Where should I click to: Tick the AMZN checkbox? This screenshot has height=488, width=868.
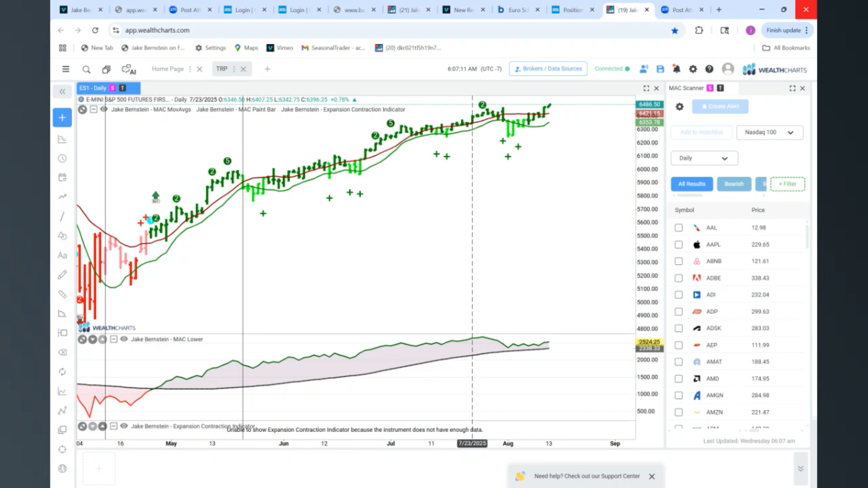tap(679, 412)
